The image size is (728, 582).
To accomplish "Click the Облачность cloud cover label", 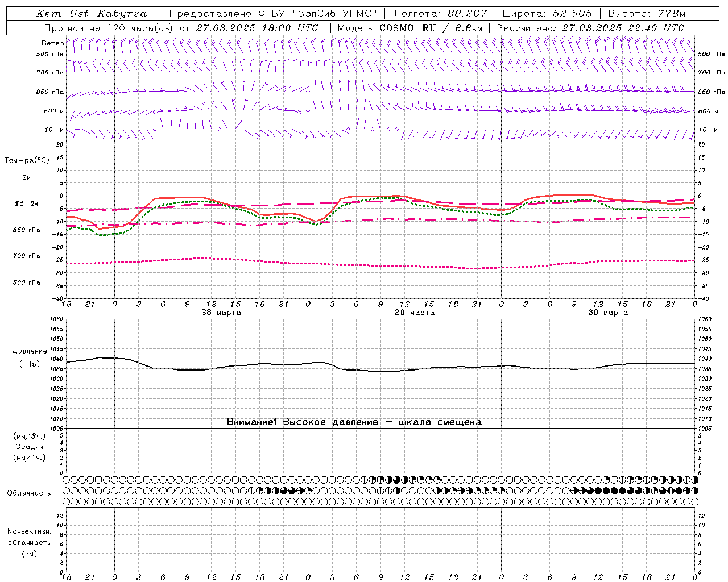I will pos(29,493).
